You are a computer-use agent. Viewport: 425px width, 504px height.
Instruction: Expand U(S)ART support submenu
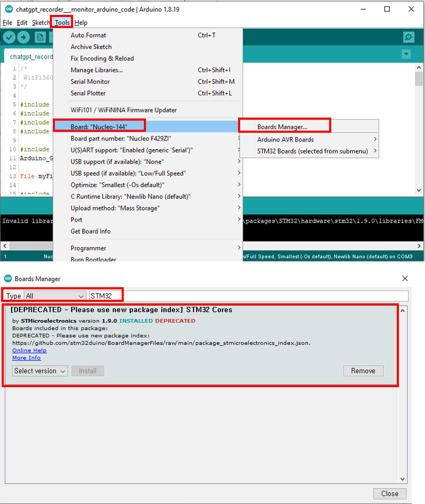click(x=148, y=150)
